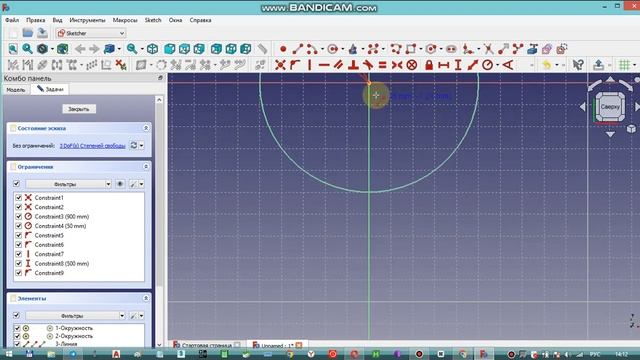
Task: Toggle the Constraint7 checkbox
Action: coord(18,254)
